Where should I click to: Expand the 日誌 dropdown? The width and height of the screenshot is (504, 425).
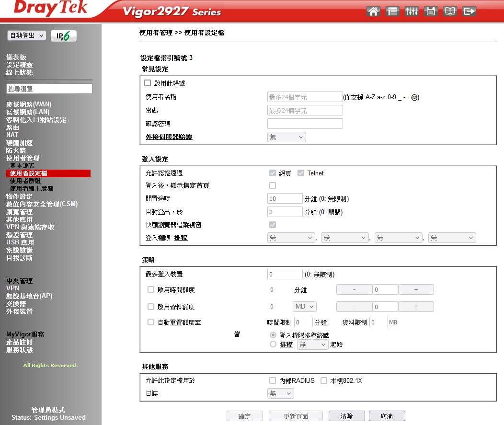coord(280,393)
